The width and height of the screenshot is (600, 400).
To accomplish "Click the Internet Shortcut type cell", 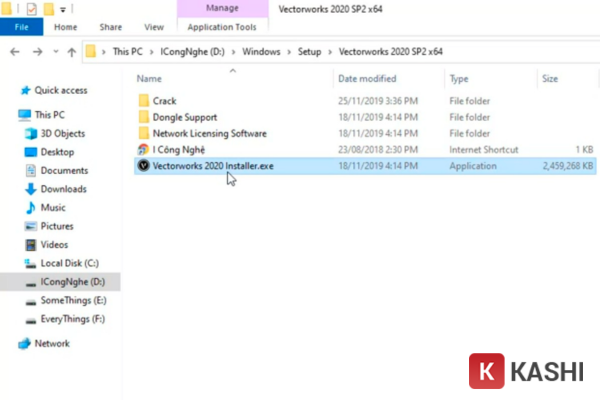I will pos(484,150).
